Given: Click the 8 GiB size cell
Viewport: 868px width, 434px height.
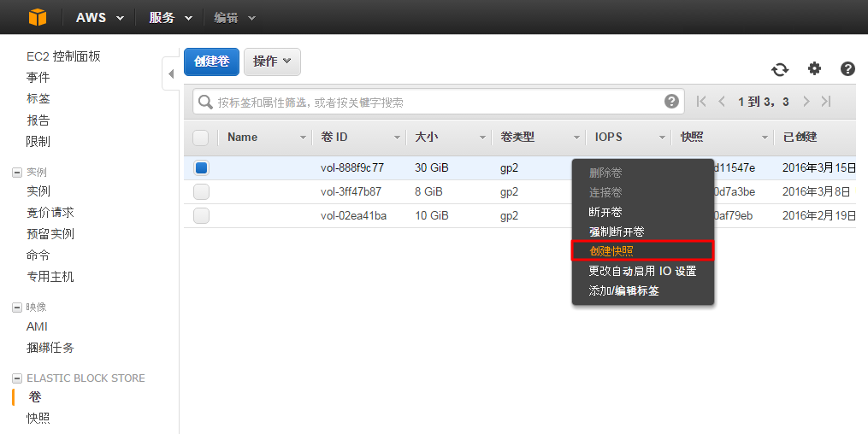Looking at the screenshot, I should 428,192.
